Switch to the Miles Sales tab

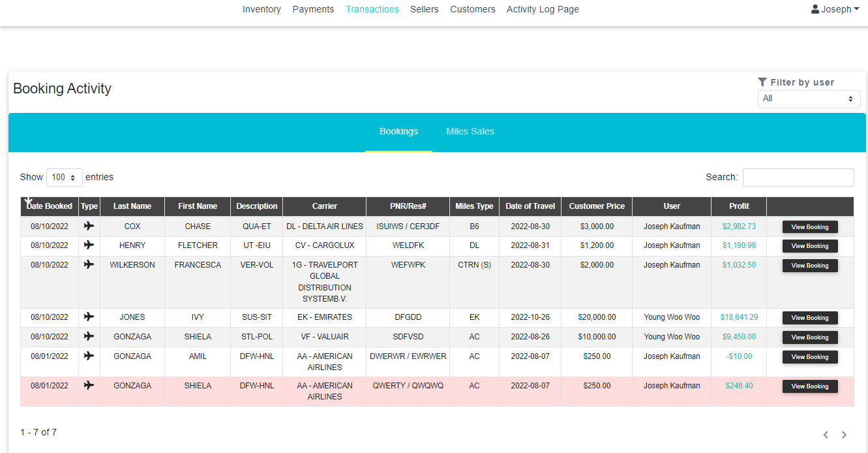[x=470, y=131]
